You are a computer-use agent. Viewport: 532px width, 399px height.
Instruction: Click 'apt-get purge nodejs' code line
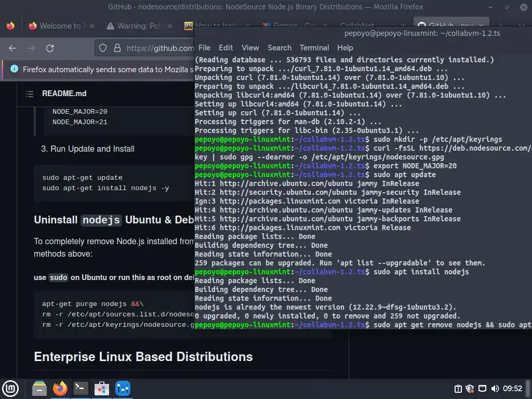point(92,304)
